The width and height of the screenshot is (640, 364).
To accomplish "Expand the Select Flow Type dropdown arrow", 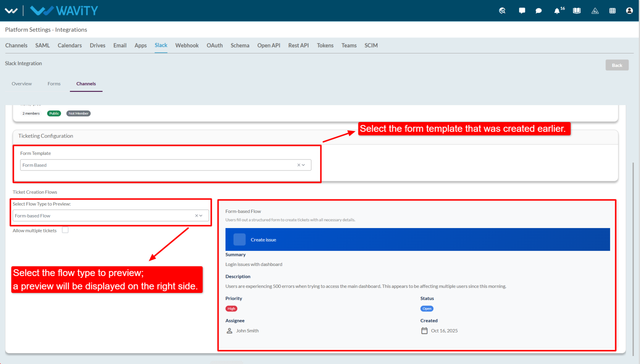I will 201,215.
